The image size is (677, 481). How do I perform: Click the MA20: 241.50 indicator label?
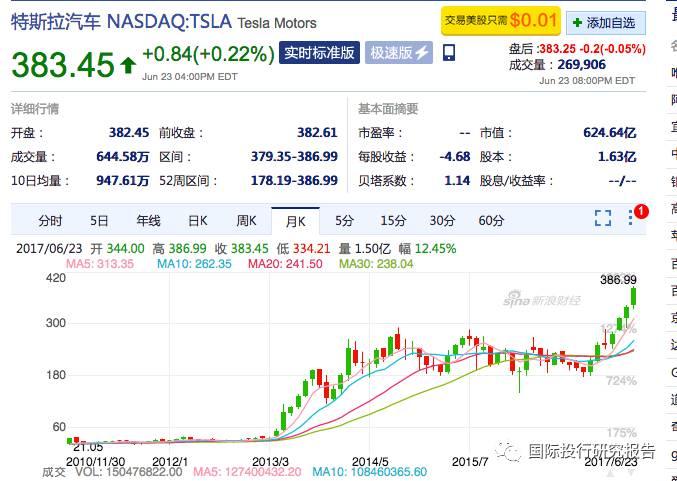[285, 264]
